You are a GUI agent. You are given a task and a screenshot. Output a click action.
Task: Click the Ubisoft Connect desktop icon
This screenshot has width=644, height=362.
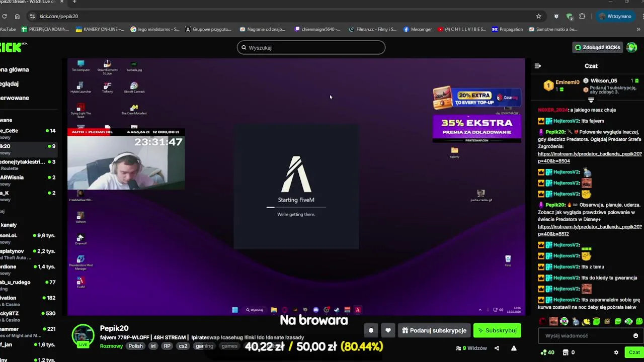(x=134, y=87)
